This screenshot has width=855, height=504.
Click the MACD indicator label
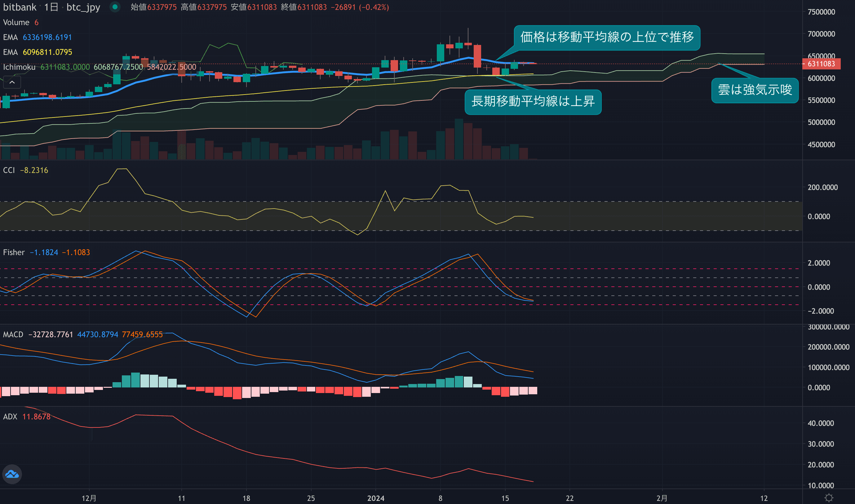coord(13,334)
